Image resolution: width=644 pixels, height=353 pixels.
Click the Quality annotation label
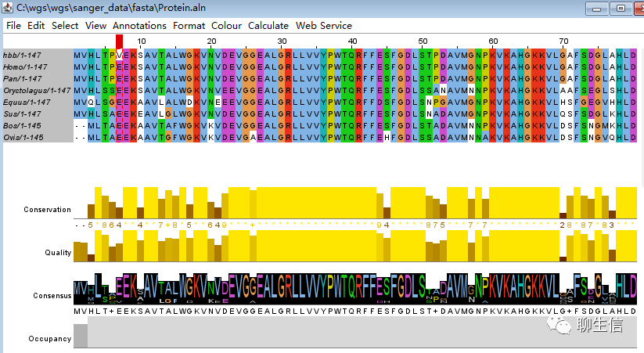coord(58,253)
